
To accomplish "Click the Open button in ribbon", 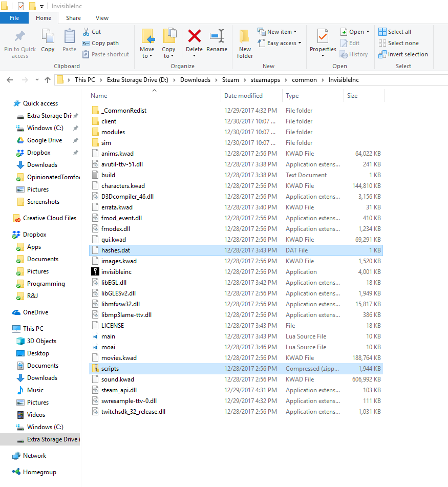I will point(352,32).
